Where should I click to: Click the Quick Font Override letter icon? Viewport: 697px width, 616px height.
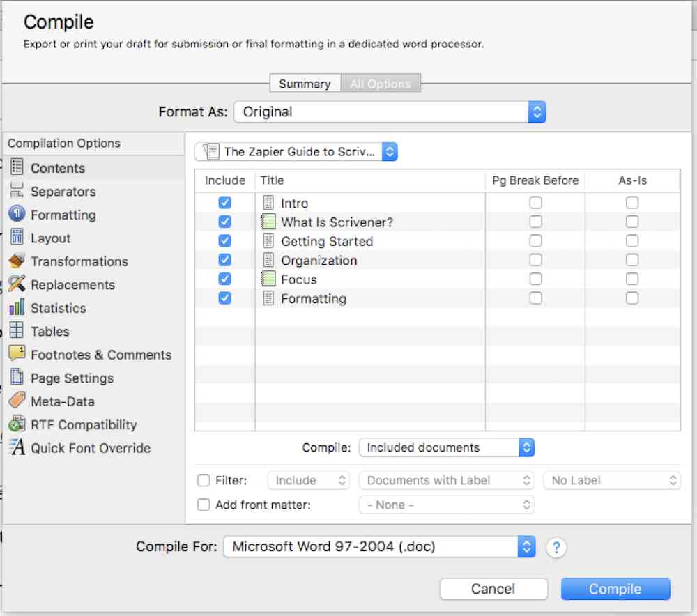pos(17,447)
